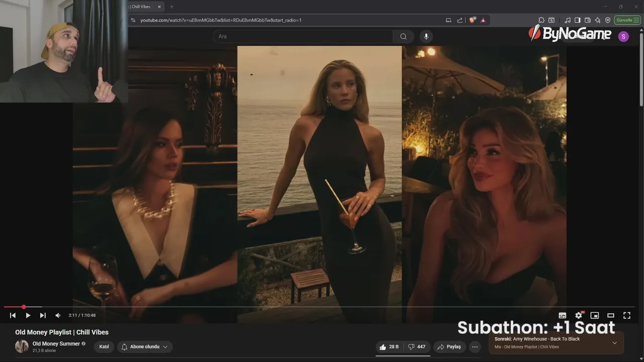This screenshot has height=362, width=644.
Task: Click the Güncelle update button
Action: [x=627, y=20]
